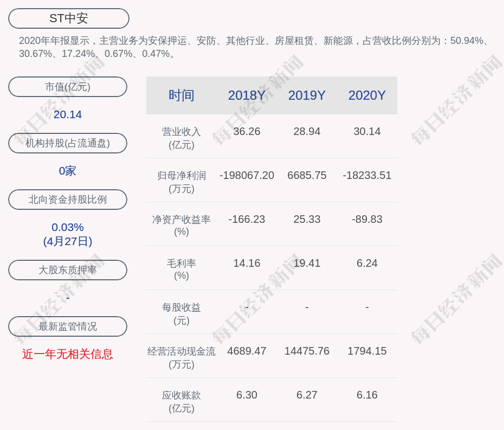Select cash flow value 1794.15
Image resolution: width=504 pixels, height=430 pixels.
tap(367, 351)
